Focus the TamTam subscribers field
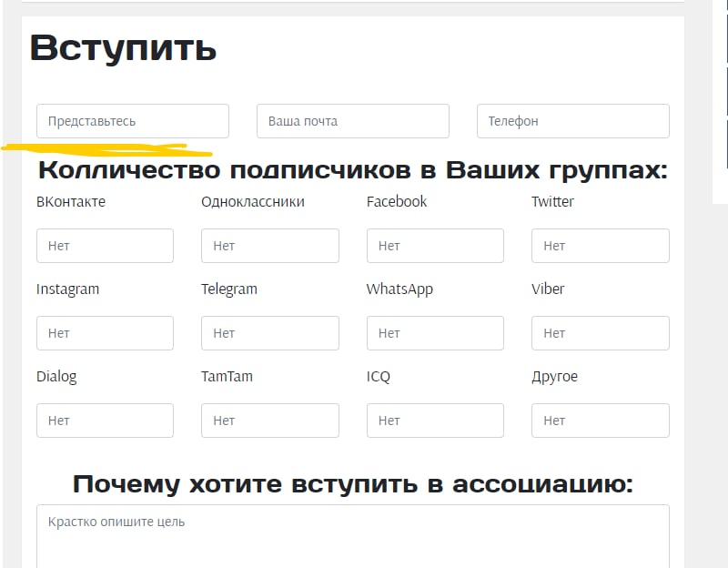Viewport: 728px width, 568px height. pos(270,421)
